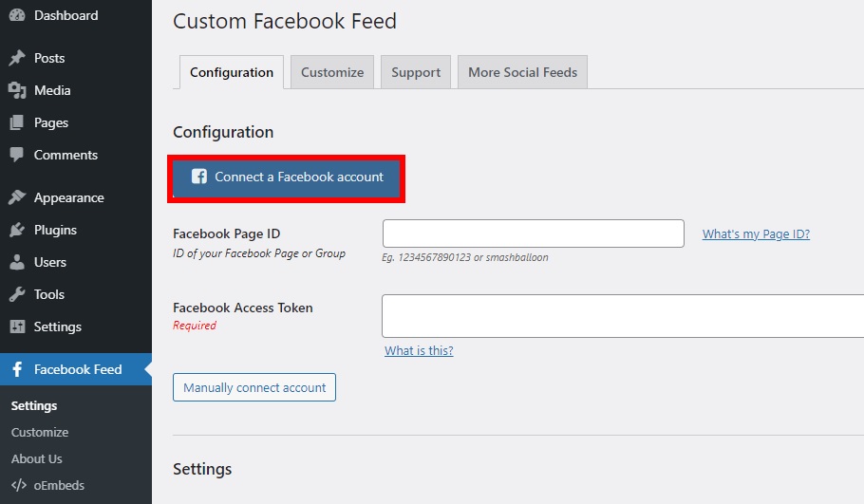
Task: Click the Dashboard gauge icon
Action: (17, 16)
